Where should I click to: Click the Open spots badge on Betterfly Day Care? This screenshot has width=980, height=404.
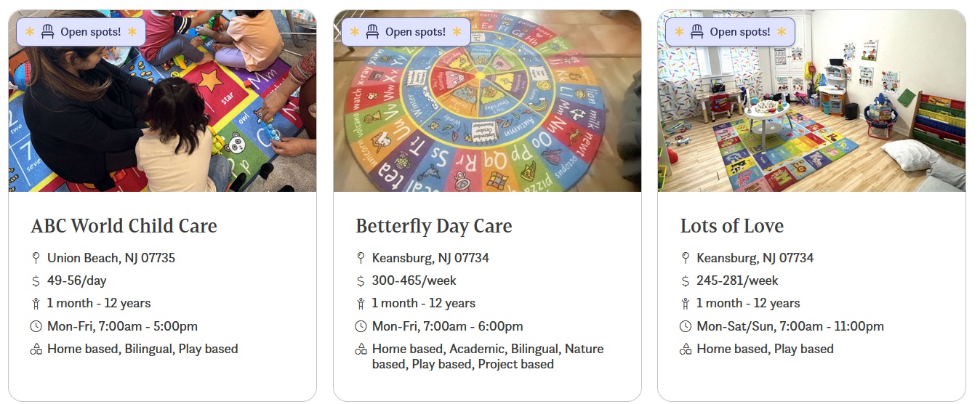406,32
